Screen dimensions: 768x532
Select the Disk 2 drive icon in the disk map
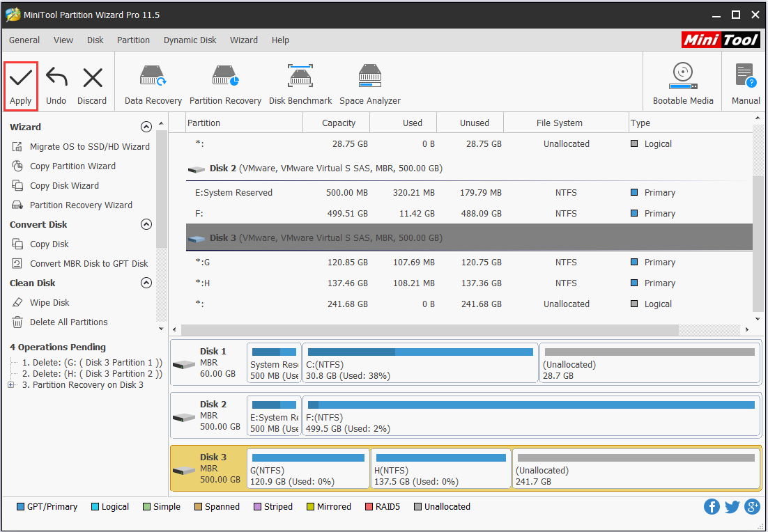point(184,417)
